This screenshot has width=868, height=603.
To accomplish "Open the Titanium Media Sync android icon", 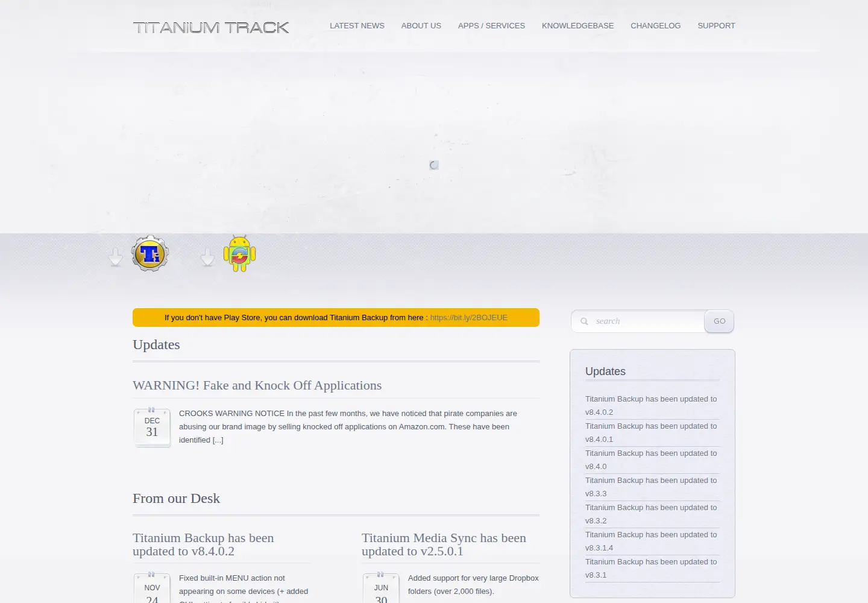I will pos(240,254).
